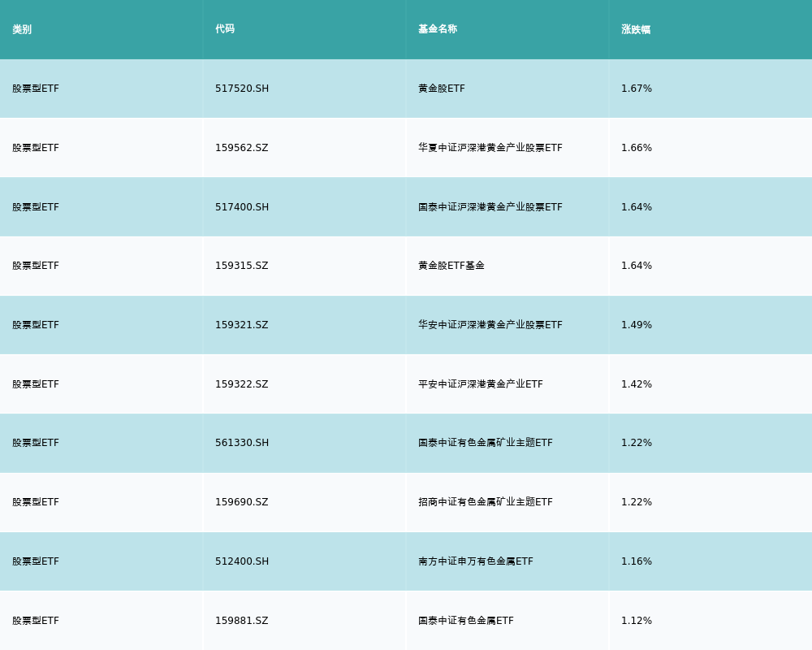The height and width of the screenshot is (650, 812).
Task: Click 1.64% in the 159315.SZ row
Action: pos(637,266)
